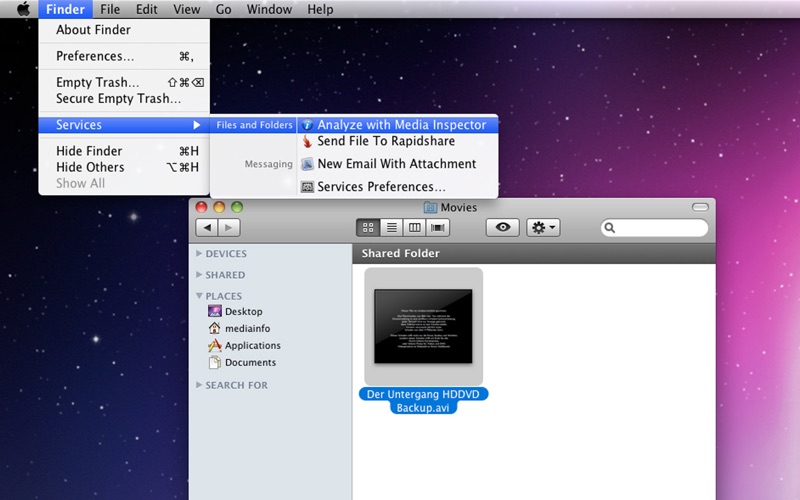This screenshot has width=800, height=500.
Task: Close the Movies window
Action: tap(202, 207)
